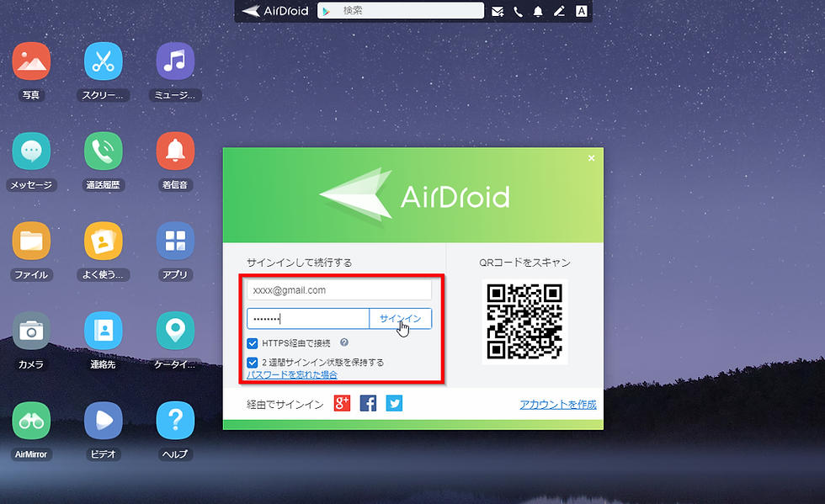Open the Photos (写真) app icon

(32, 61)
